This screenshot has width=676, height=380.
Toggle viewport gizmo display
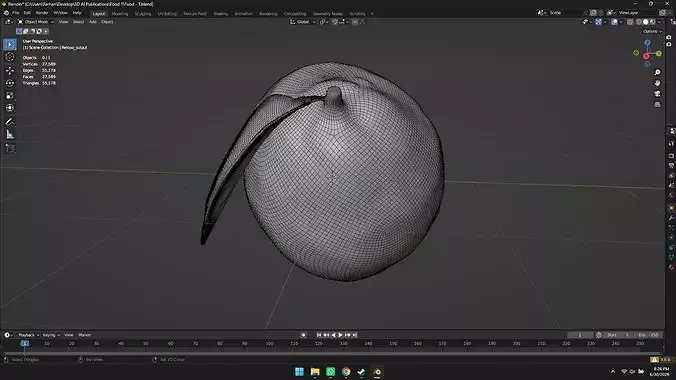click(598, 22)
